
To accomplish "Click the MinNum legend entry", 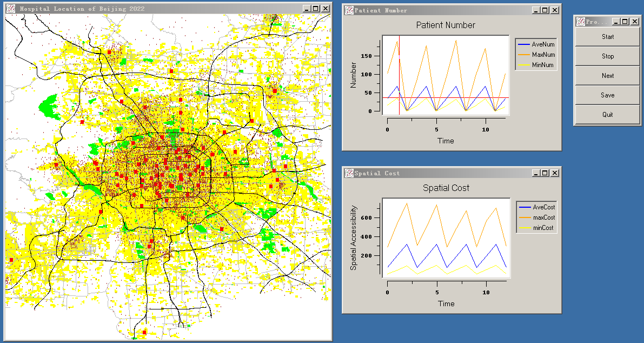I will pos(543,65).
